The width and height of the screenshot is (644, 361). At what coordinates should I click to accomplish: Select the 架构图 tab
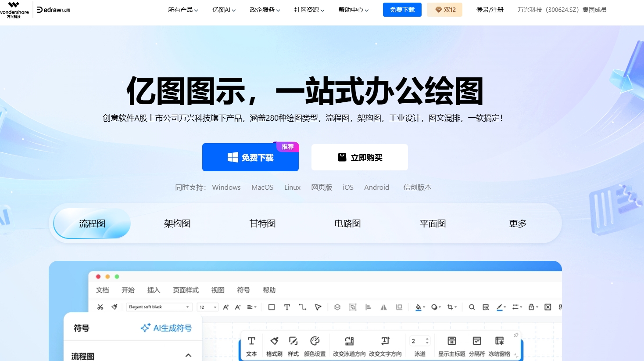point(177,224)
